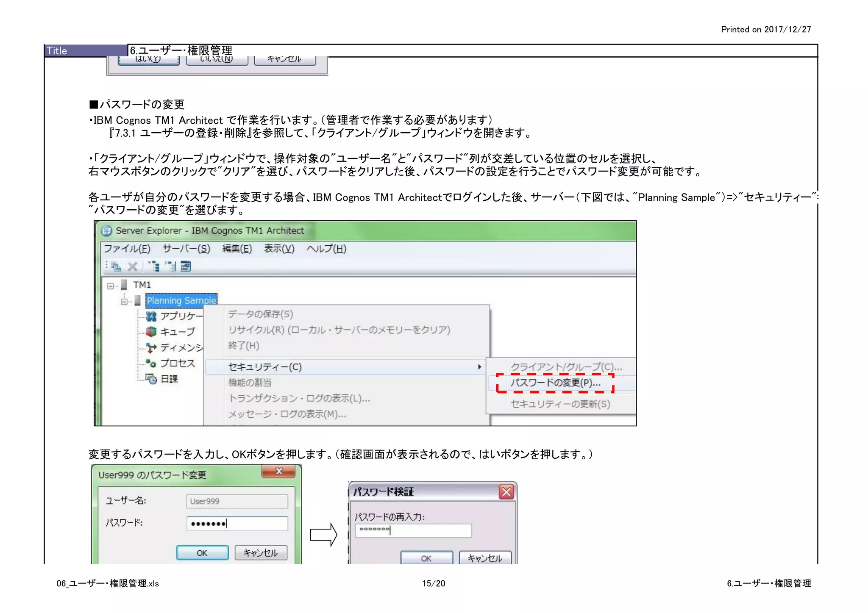Screen dimensions: 868x613
Task: Select the キューブ tree item
Action: [x=178, y=332]
